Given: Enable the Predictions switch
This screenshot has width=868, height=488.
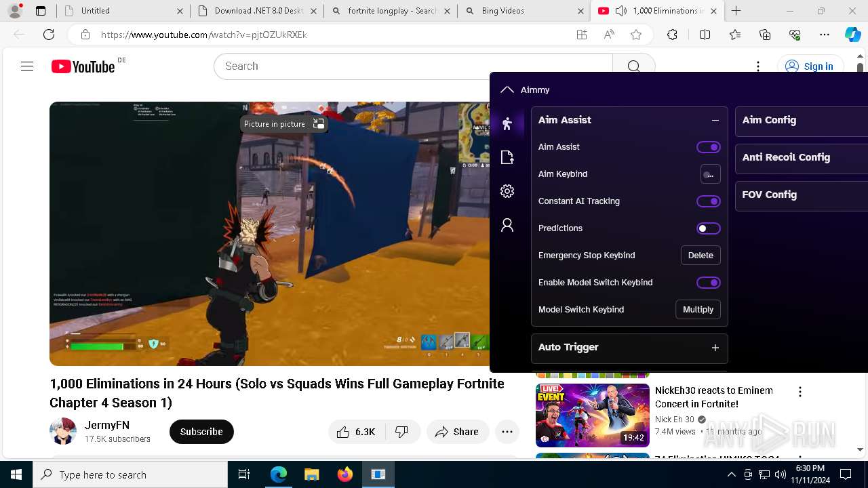Looking at the screenshot, I should [709, 228].
